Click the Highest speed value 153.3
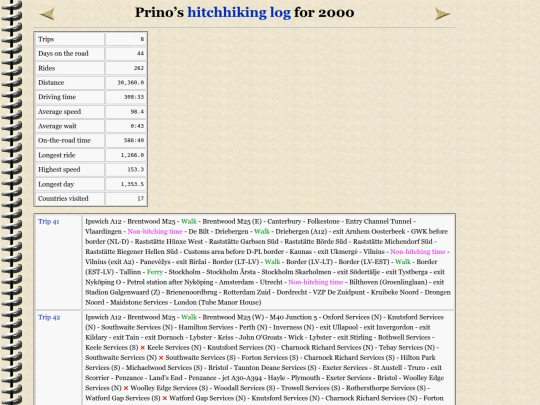The height and width of the screenshot is (405, 540). [136, 170]
